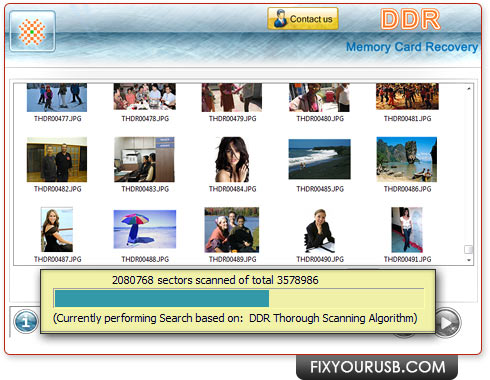The image size is (490, 380).
Task: Select thumbnail THDR00486.JPG island rock photo
Action: click(x=407, y=159)
